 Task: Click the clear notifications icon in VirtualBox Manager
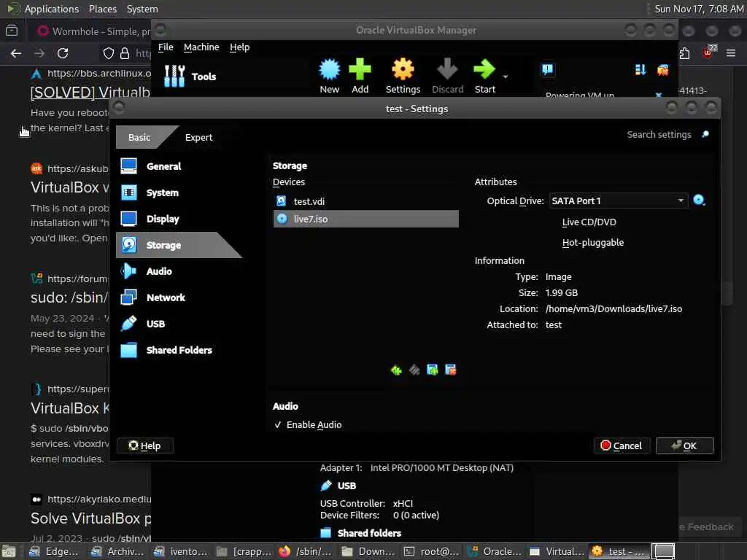coord(662,70)
